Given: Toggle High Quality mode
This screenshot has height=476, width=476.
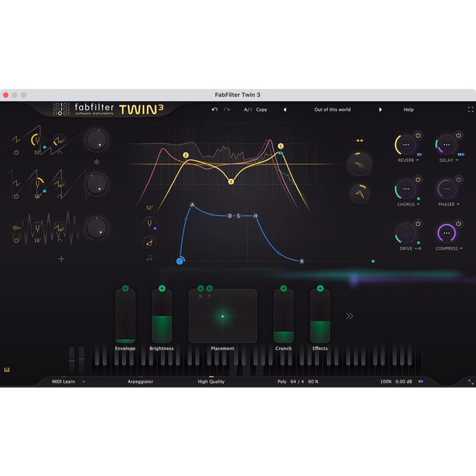Looking at the screenshot, I should point(211,381).
